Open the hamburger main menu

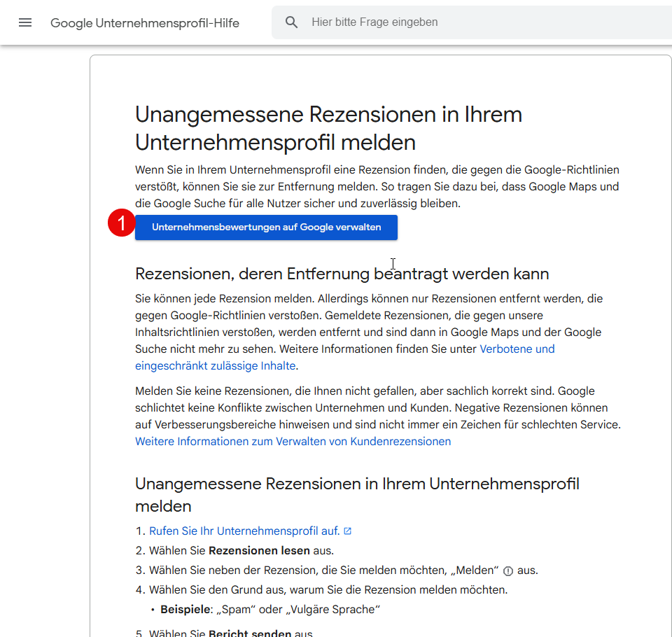click(25, 22)
